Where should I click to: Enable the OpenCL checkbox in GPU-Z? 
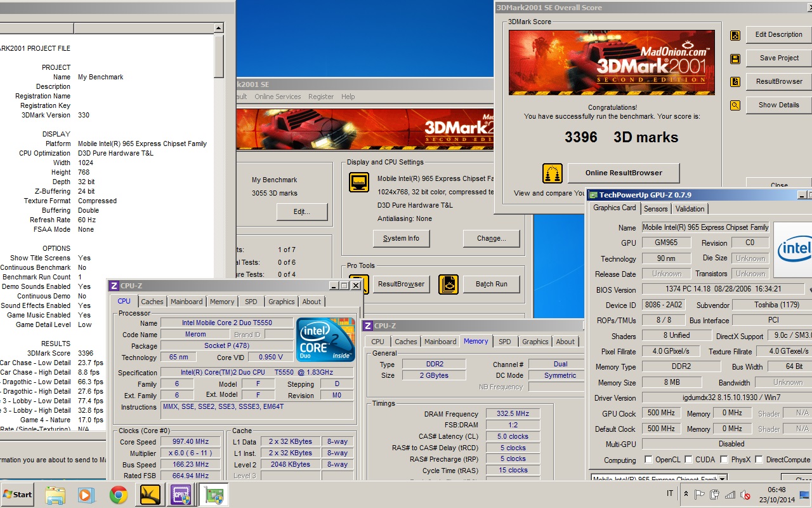click(x=648, y=460)
